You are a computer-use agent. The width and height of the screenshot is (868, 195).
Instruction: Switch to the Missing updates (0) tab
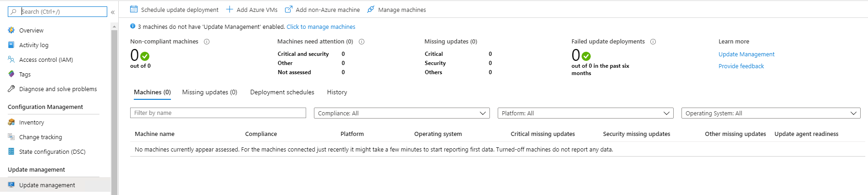click(209, 92)
